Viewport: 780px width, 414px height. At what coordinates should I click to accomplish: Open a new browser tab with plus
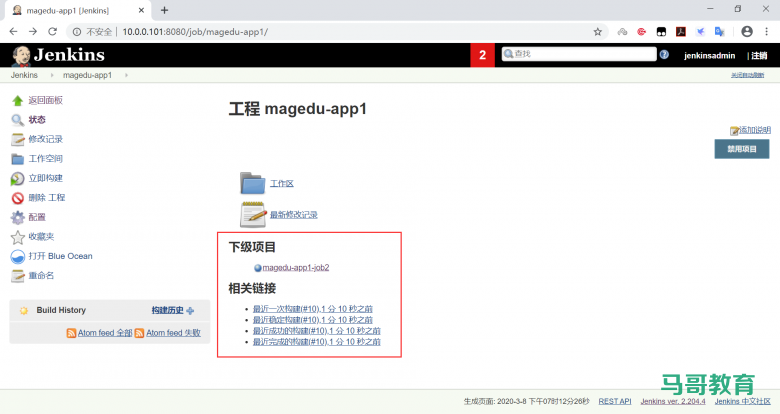tap(165, 10)
